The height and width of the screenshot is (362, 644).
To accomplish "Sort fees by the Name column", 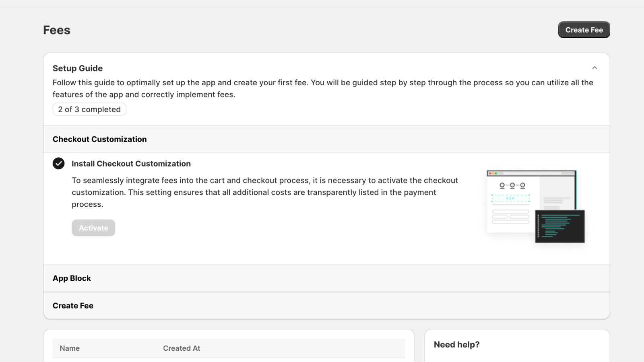I will tap(69, 348).
